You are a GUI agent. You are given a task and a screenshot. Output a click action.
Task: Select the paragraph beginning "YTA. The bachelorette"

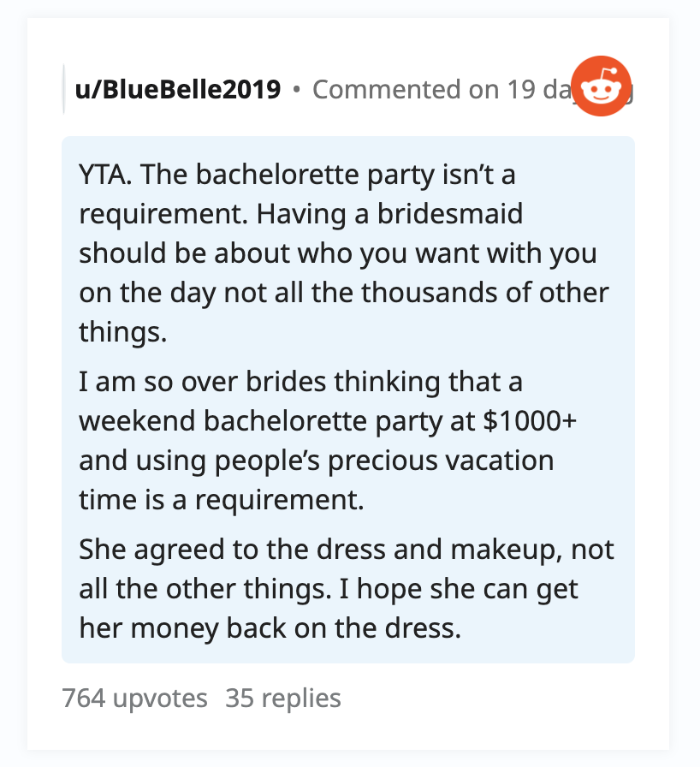pyautogui.click(x=344, y=253)
